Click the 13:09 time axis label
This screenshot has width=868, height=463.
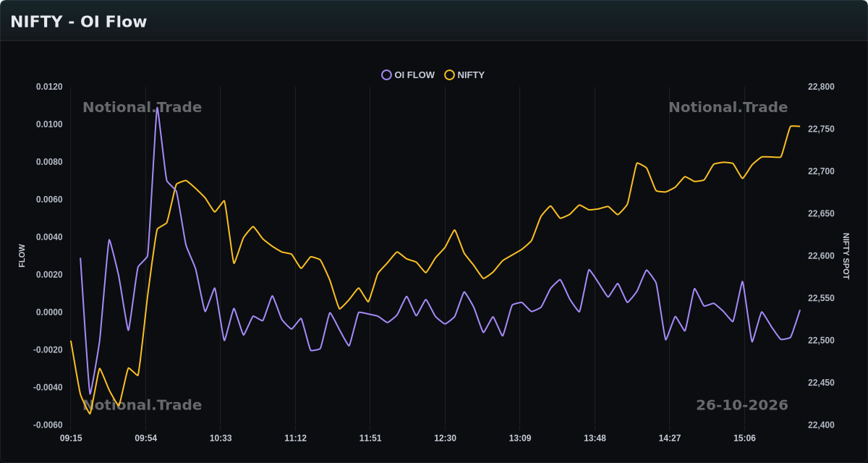pos(520,438)
